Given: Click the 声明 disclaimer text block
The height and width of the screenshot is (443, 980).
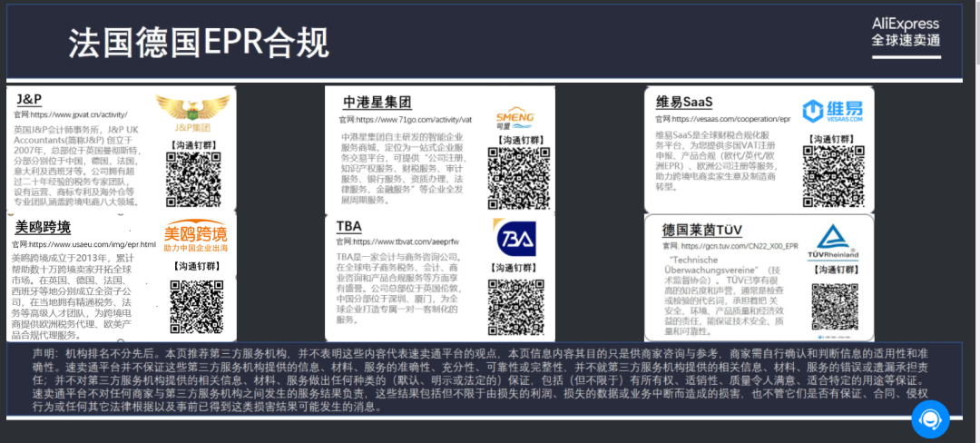Looking at the screenshot, I should [480, 379].
